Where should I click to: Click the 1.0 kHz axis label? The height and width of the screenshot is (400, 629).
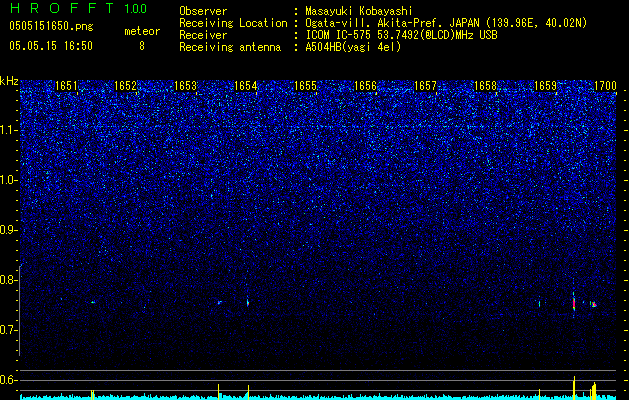pyautogui.click(x=9, y=180)
